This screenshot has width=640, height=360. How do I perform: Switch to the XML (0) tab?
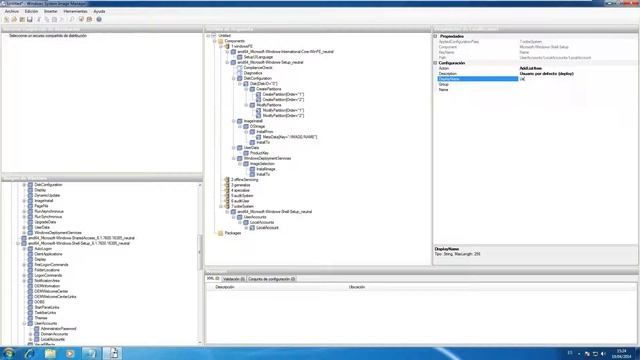coord(213,279)
